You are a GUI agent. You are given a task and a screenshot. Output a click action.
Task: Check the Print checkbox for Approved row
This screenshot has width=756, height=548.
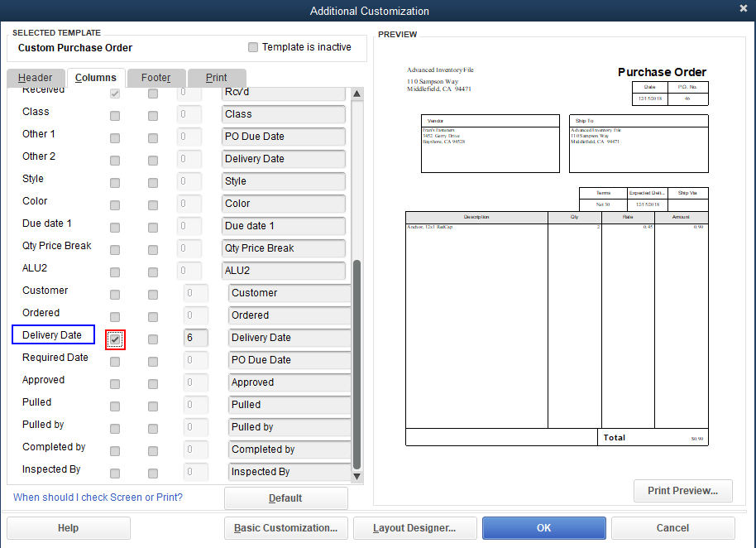point(153,383)
